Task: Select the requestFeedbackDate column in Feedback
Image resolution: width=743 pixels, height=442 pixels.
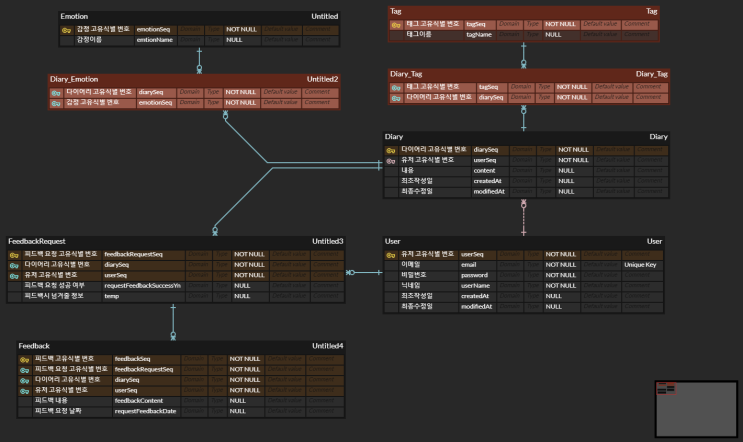Action: pyautogui.click(x=145, y=411)
